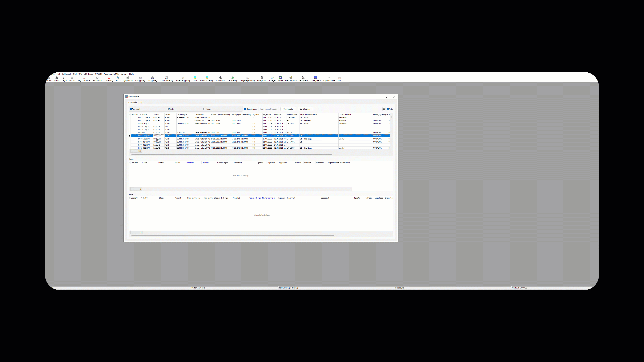Screen dimensions: 644x362
Task: Open the Hjelp menu
Action: coord(131,74)
